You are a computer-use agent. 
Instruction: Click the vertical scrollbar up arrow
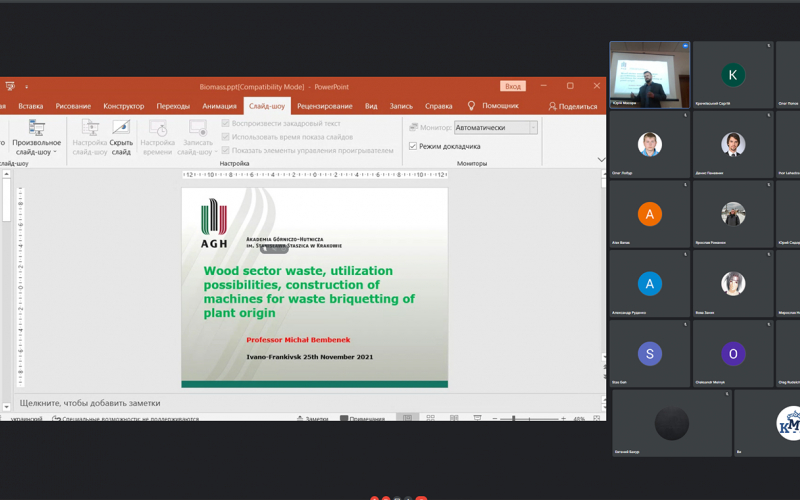(x=6, y=174)
